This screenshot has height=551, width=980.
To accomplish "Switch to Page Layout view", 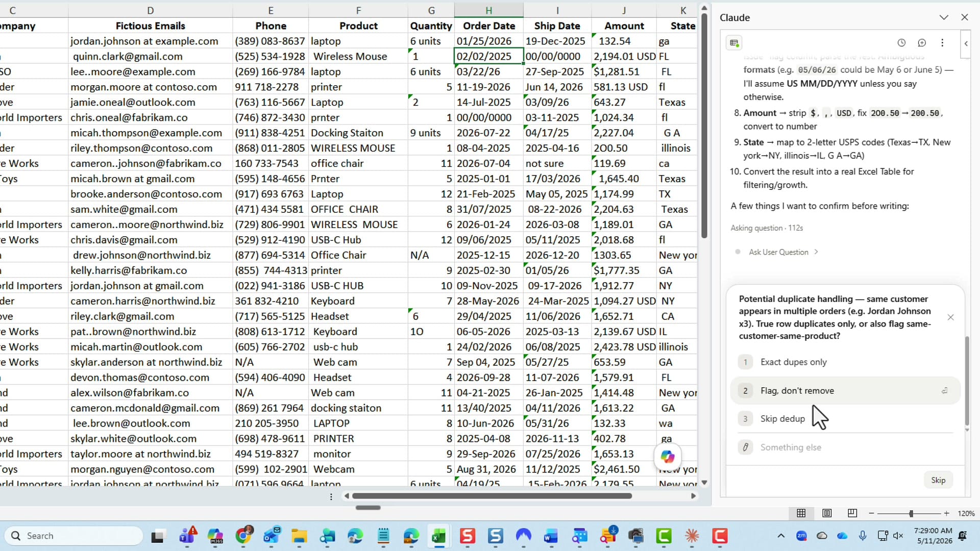I will (x=827, y=513).
